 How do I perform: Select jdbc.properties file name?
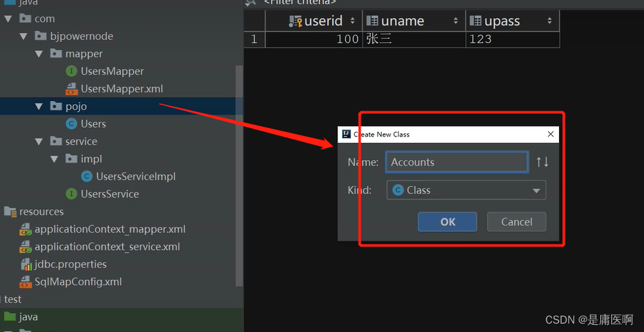pyautogui.click(x=71, y=264)
